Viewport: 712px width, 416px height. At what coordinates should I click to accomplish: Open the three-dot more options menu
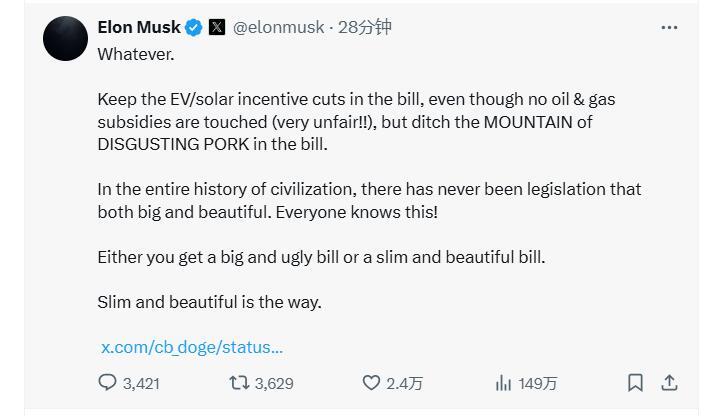pyautogui.click(x=669, y=28)
